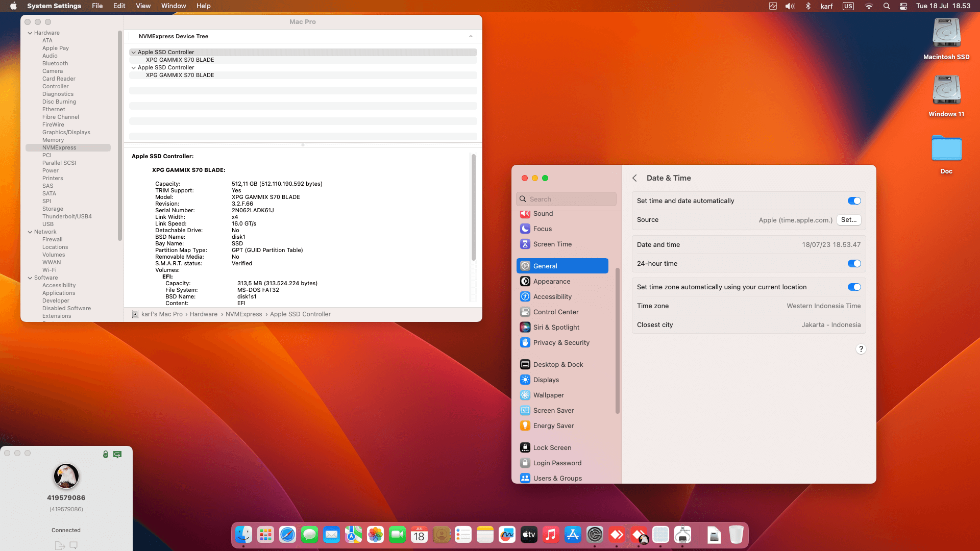Click the Lock Screen settings icon
The image size is (980, 551).
[x=525, y=448]
